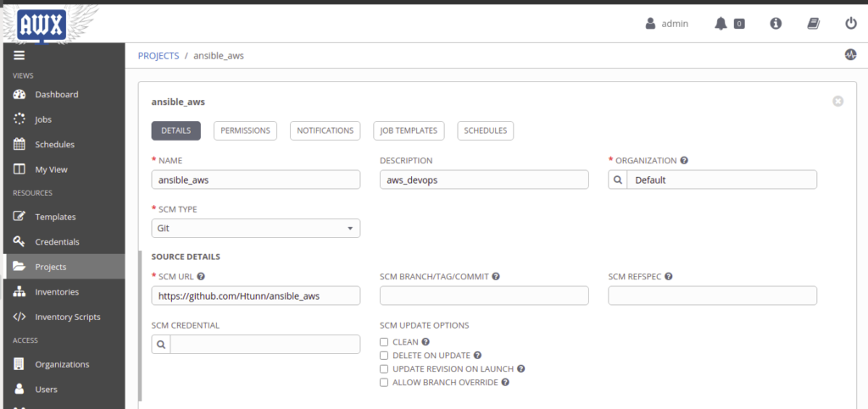Screen dimensions: 868x409
Task: Click the Schedules calendar icon
Action: pyautogui.click(x=19, y=144)
